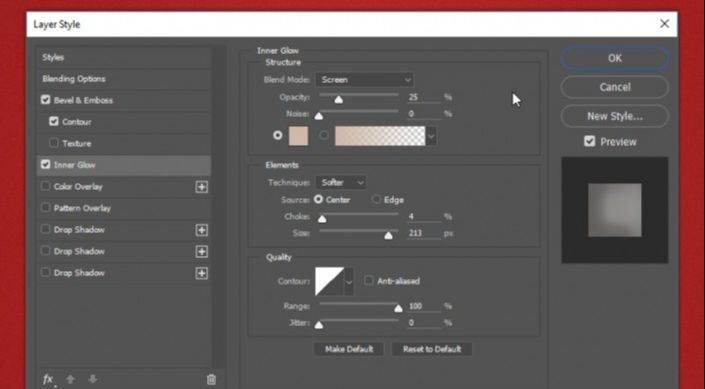
Task: Click the solid glow color swatch
Action: (x=298, y=136)
